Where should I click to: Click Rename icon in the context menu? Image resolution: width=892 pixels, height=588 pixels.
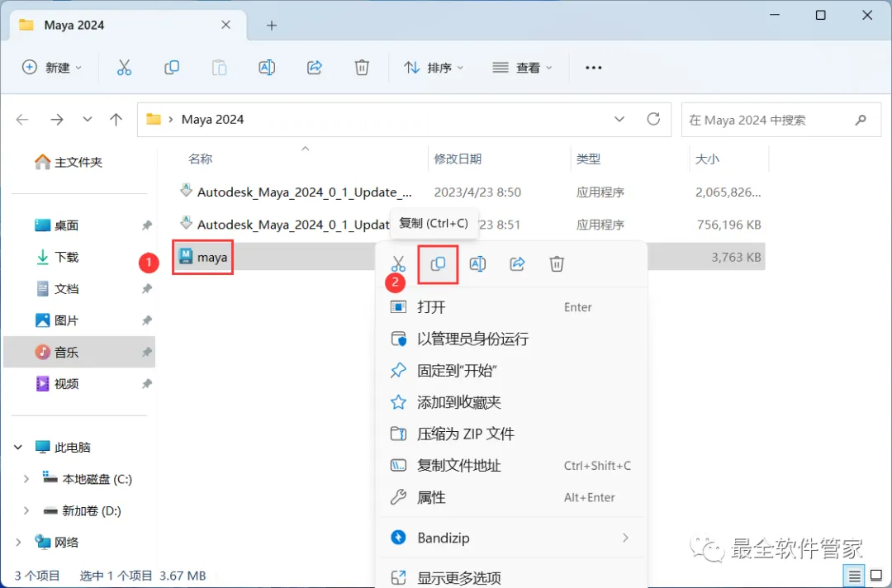(477, 264)
